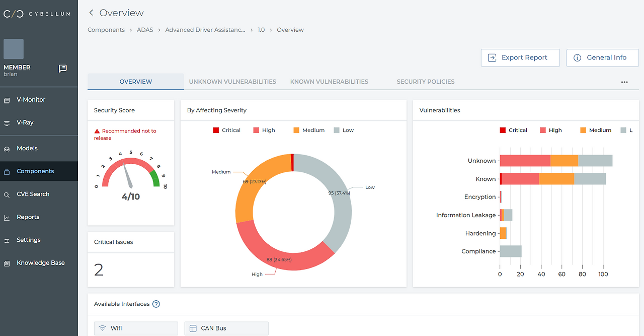Toggle High in the Vulnerabilities legend
644x336 pixels.
[x=551, y=130]
